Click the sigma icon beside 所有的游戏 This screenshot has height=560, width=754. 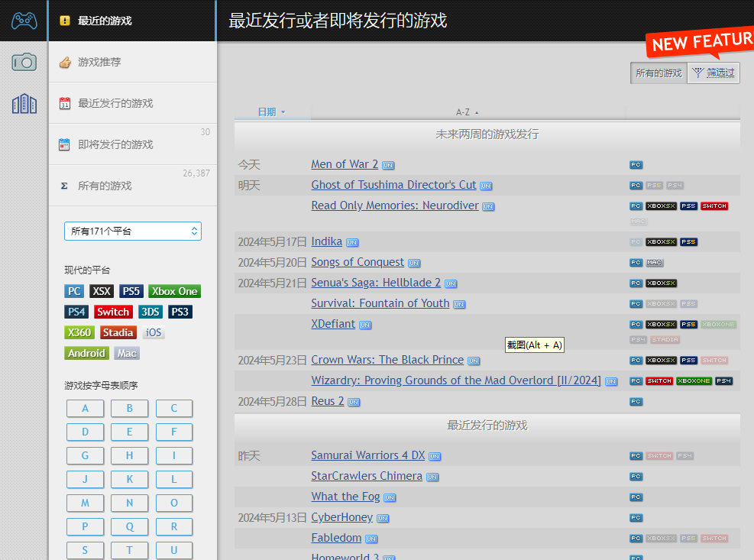tap(64, 186)
